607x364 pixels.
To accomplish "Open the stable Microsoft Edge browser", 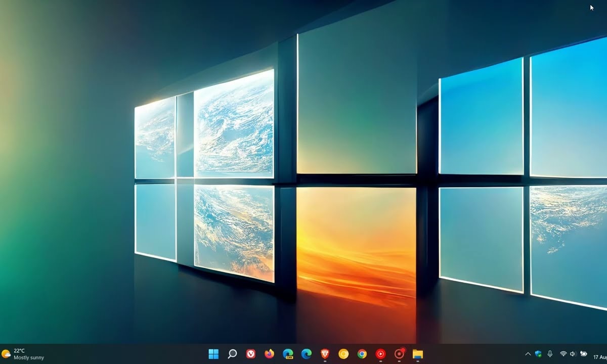I will click(306, 354).
